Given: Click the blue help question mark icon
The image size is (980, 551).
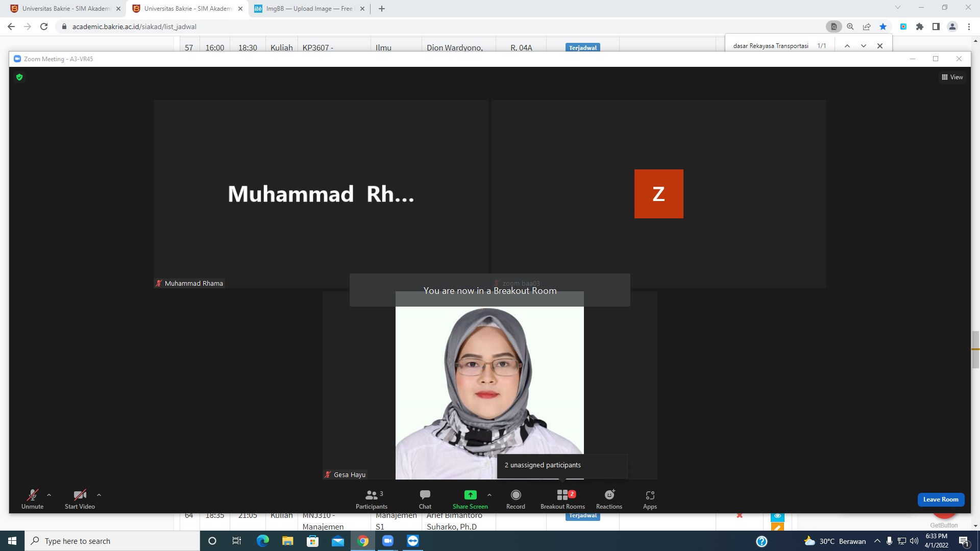Looking at the screenshot, I should (x=762, y=541).
